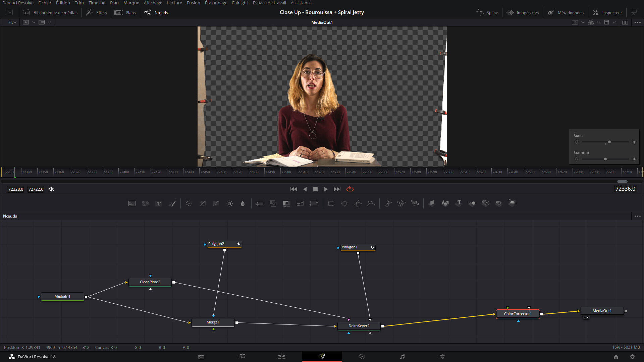Toggle the Nœuds panel
644x362 pixels.
click(x=156, y=12)
